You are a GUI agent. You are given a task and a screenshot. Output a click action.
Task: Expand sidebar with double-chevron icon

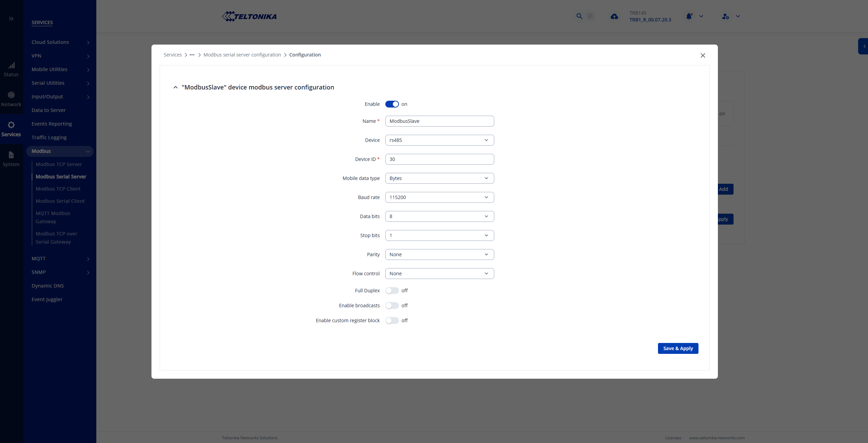[11, 19]
